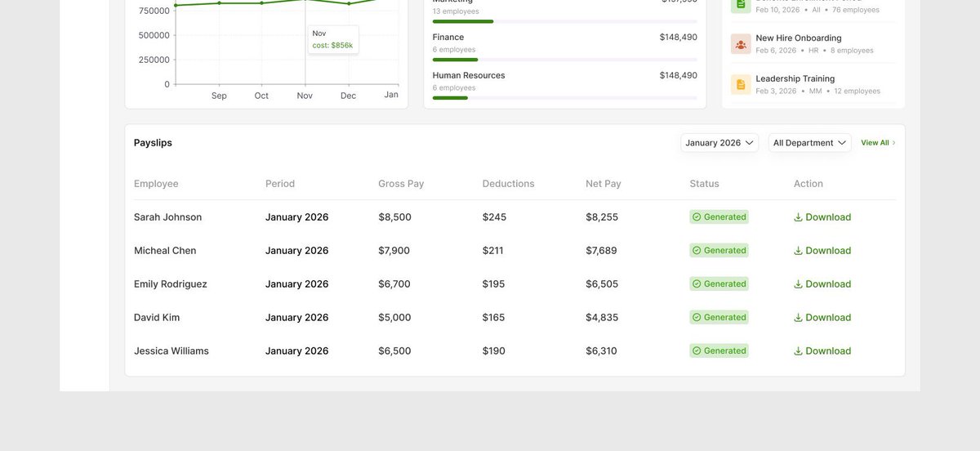Click Generated status badge for Jessica Williams
Viewport: 980px width, 451px height.
(x=719, y=351)
